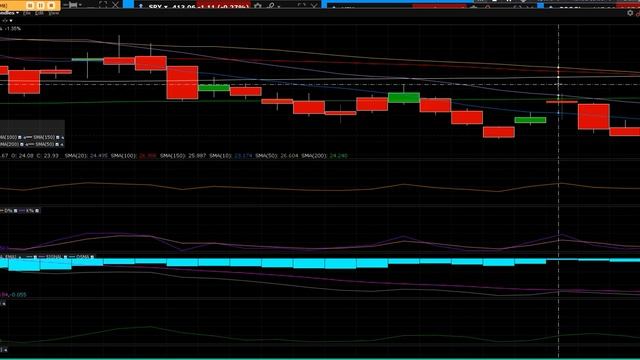Open the chart settings gear icon

[630, 13]
